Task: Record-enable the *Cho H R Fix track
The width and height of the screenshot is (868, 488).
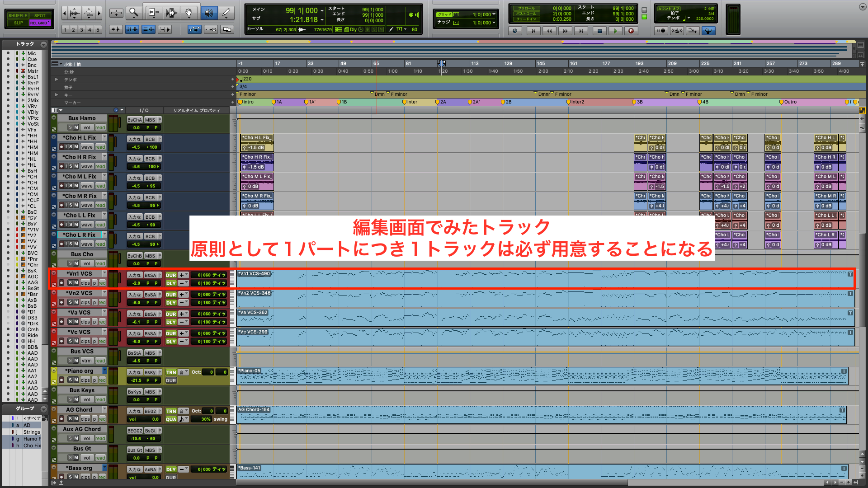Action: point(61,166)
